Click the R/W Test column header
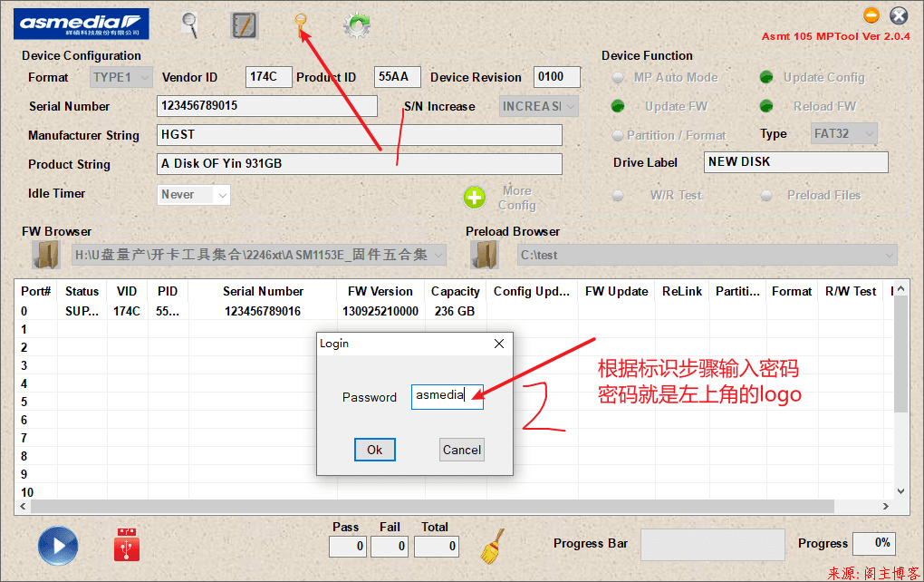The height and width of the screenshot is (582, 924). click(x=851, y=291)
